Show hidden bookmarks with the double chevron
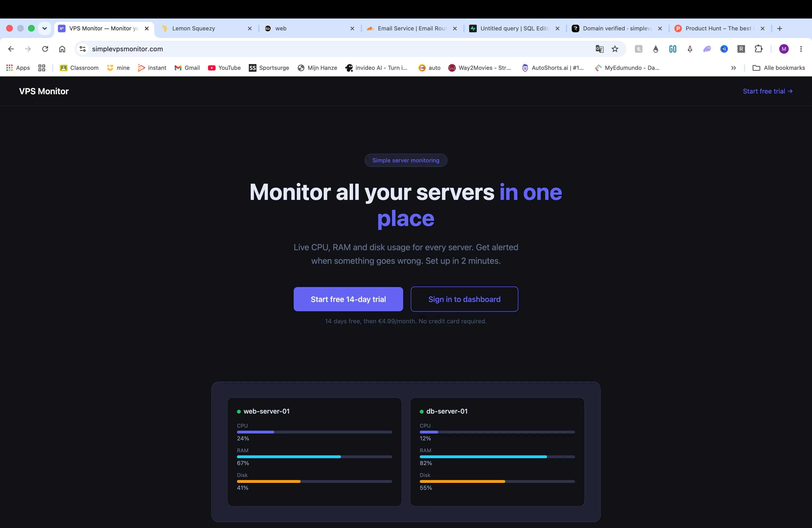Viewport: 812px width, 528px height. tap(733, 68)
